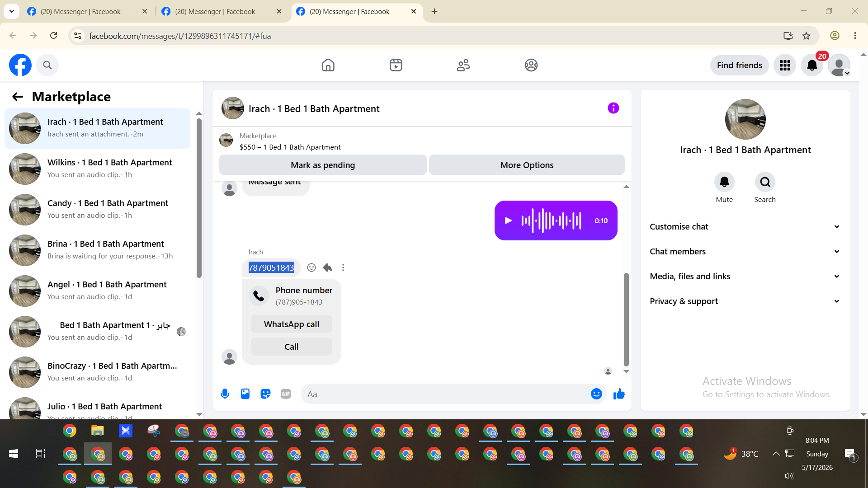
Task: Focus the Aa message input field
Action: [445, 394]
